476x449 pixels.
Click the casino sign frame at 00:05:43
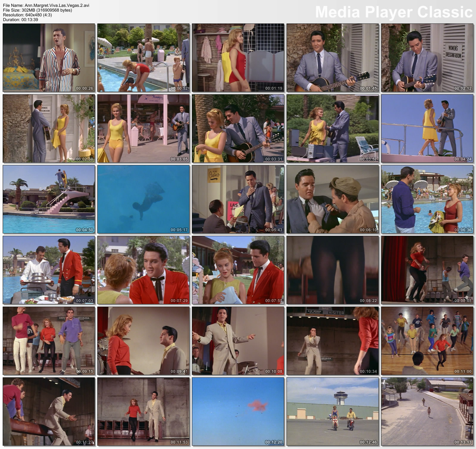(238, 199)
